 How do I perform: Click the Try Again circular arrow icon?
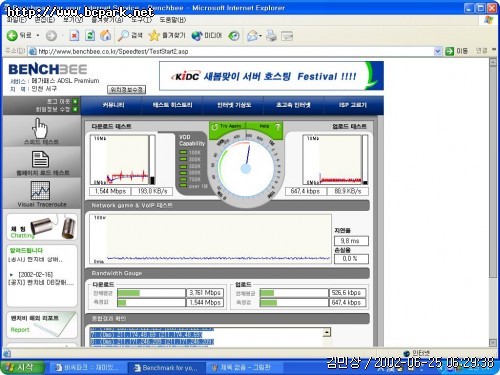(214, 127)
